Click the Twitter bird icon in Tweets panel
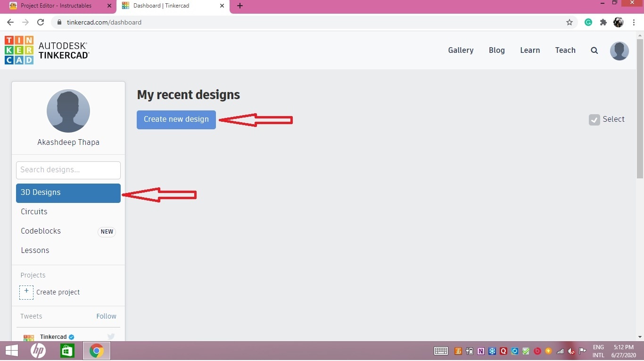644x361 pixels. pyautogui.click(x=110, y=336)
